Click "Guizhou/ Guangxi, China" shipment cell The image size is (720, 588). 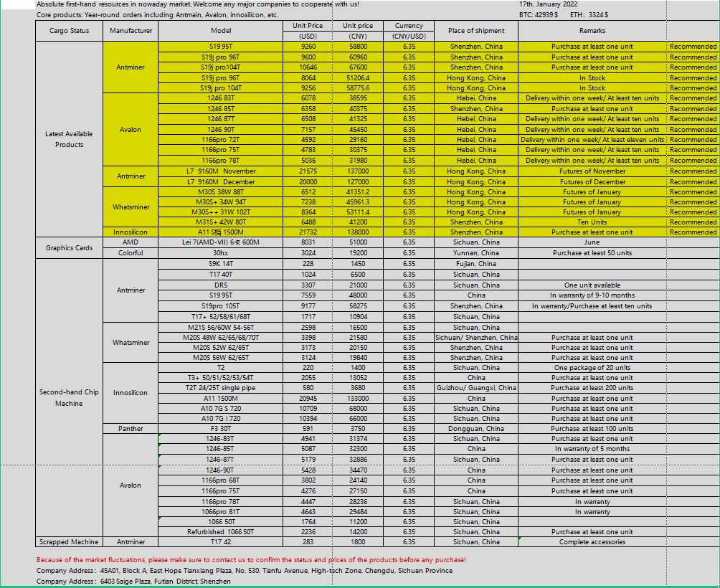point(476,388)
